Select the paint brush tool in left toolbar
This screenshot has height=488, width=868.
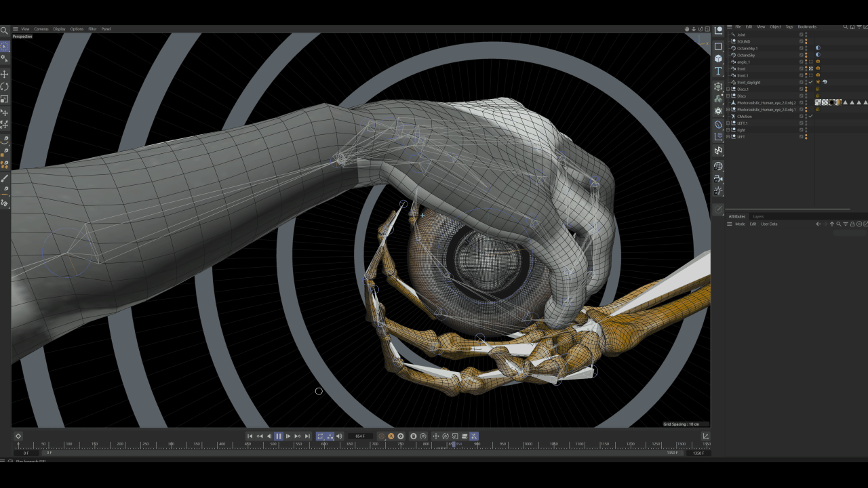(x=5, y=178)
